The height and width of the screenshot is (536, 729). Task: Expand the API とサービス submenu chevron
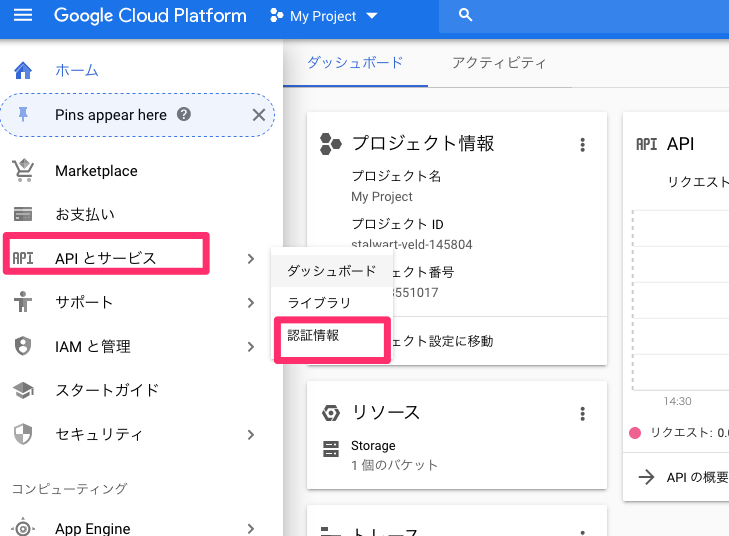coord(251,258)
